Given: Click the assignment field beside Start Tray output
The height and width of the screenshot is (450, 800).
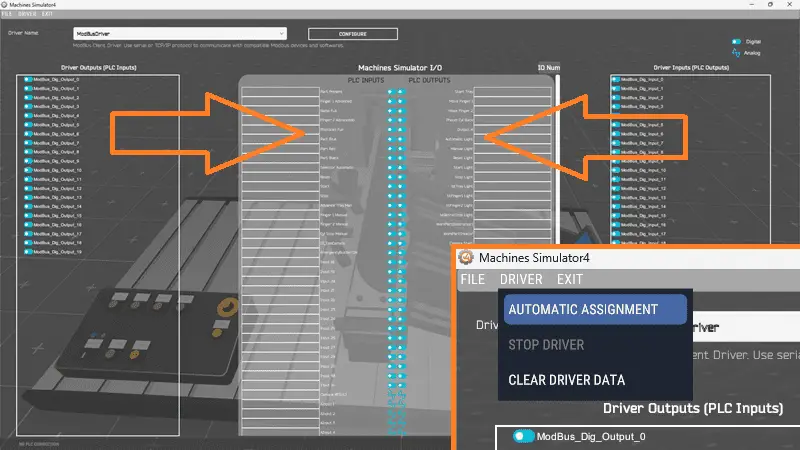Looking at the screenshot, I should click(x=512, y=92).
